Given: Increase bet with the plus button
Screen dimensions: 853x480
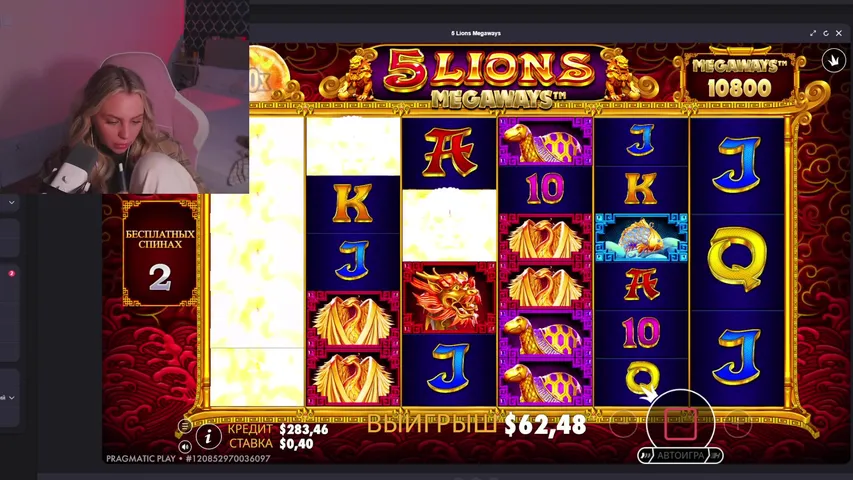Looking at the screenshot, I should tap(738, 424).
